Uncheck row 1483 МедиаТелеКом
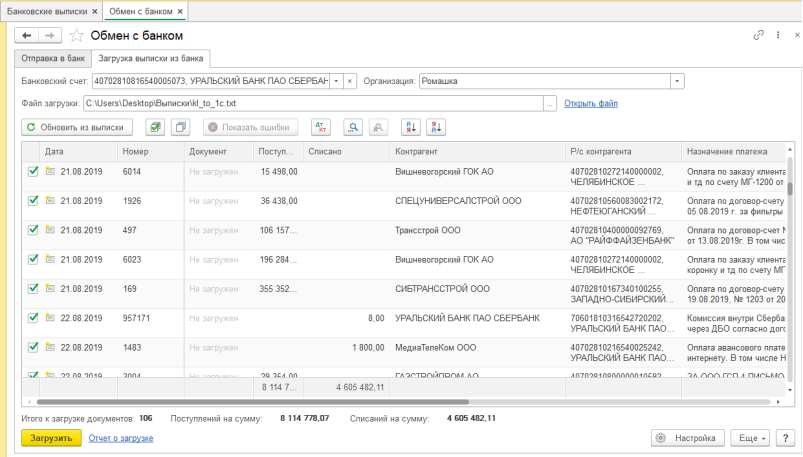The image size is (803, 457). (x=33, y=347)
